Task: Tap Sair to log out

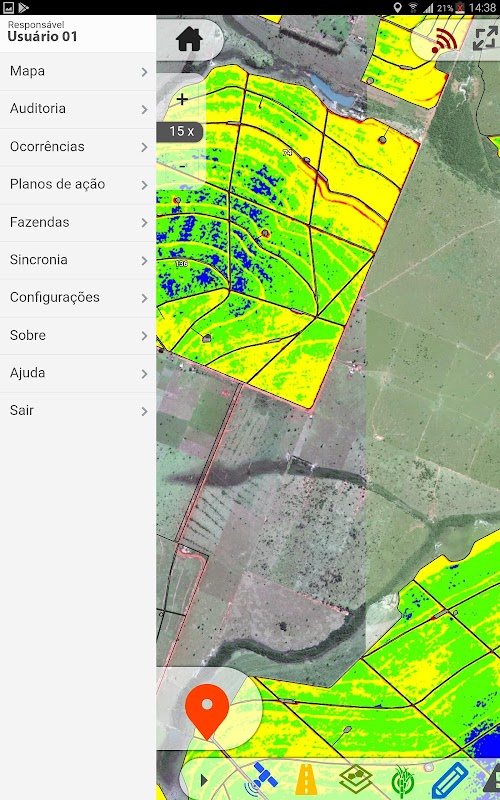Action: pyautogui.click(x=78, y=411)
